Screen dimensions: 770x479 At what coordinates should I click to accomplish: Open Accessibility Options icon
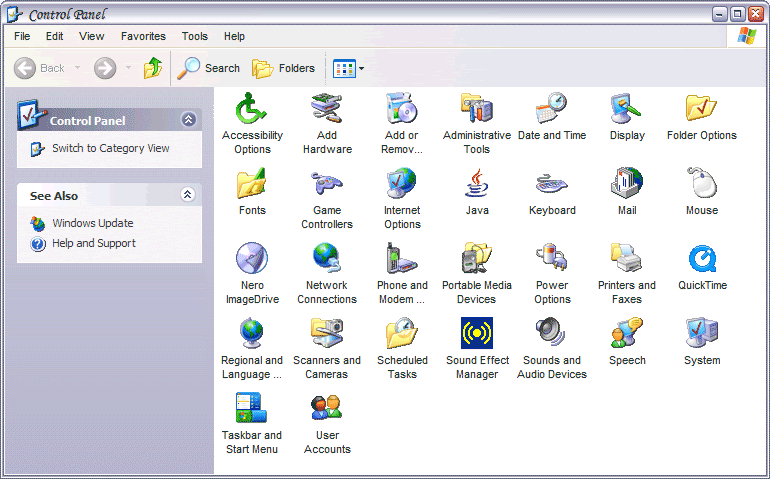(252, 108)
